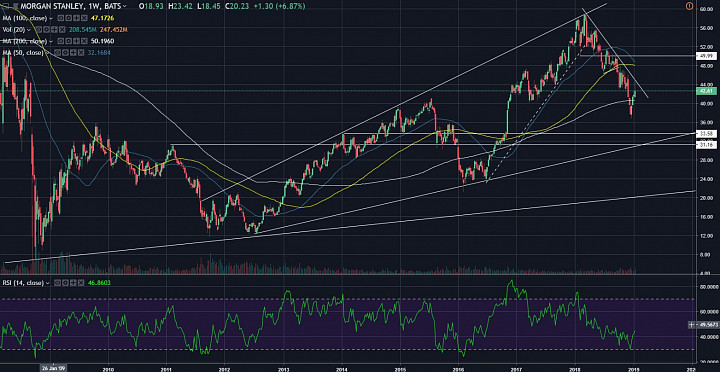Expand the MA (200, close) dropdown arrow
The height and width of the screenshot is (372, 720).
click(51, 41)
